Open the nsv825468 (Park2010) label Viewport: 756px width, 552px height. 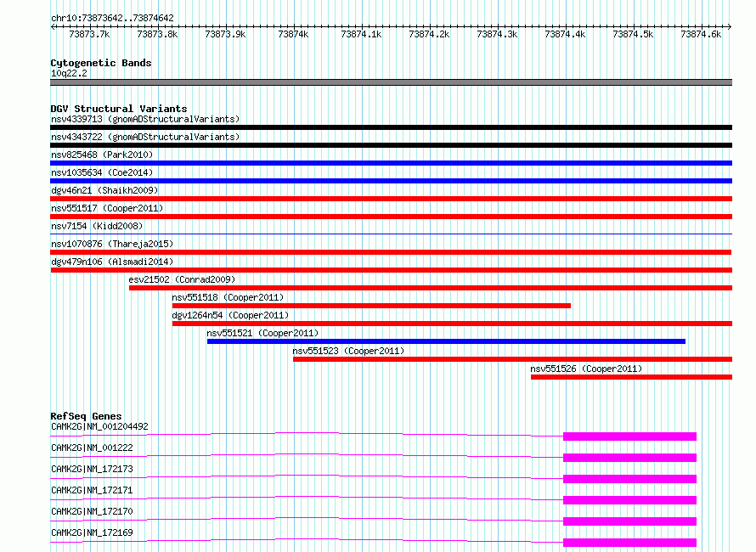point(102,155)
